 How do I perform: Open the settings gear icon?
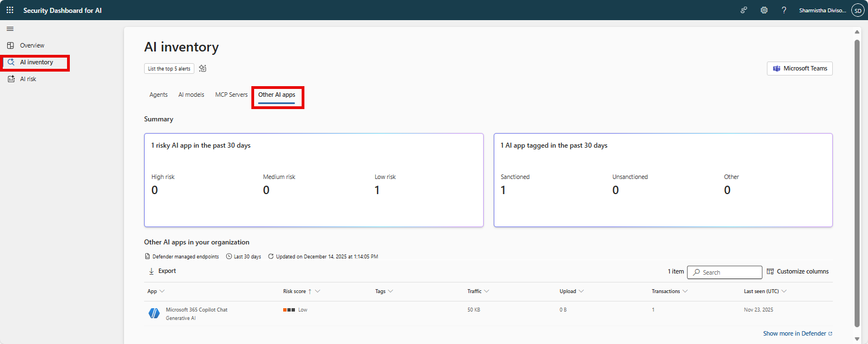tap(764, 10)
